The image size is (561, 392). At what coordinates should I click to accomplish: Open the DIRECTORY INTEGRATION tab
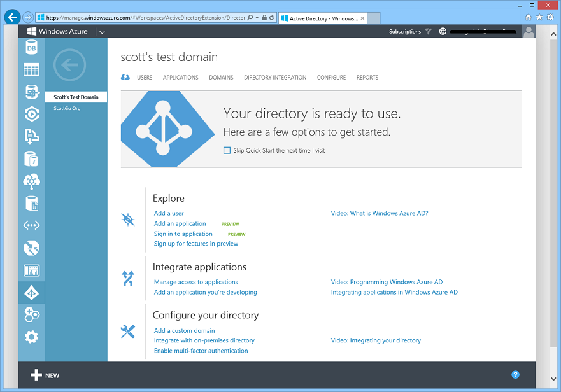click(275, 77)
